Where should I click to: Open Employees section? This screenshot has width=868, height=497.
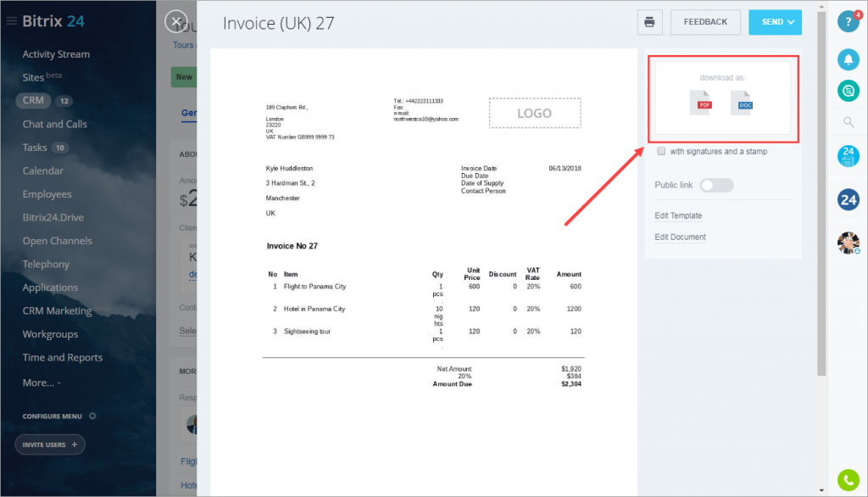click(47, 194)
